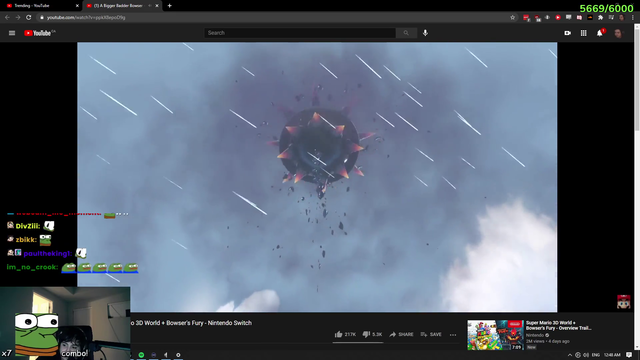Open the green Spotify taskbar icon
Viewport: 640px width, 360px height.
pos(141,355)
